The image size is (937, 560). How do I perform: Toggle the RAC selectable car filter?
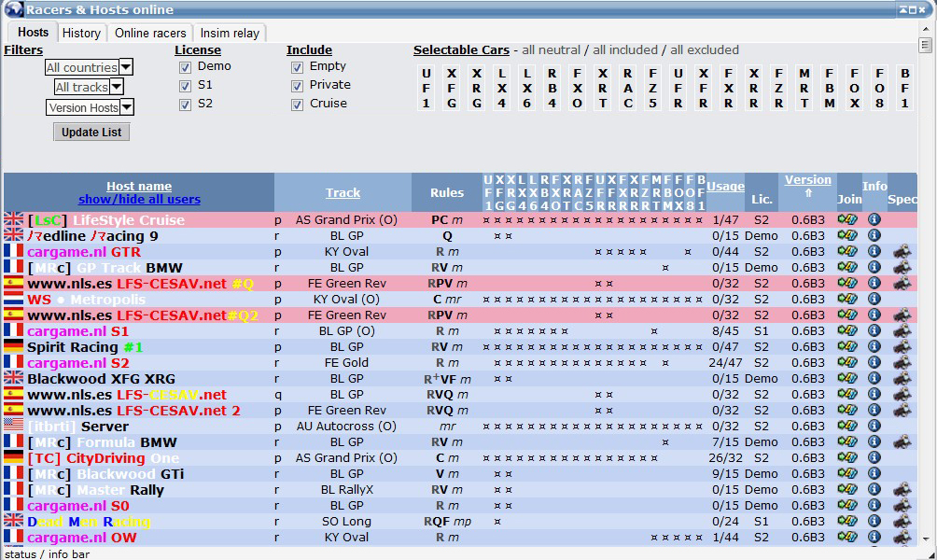[627, 88]
